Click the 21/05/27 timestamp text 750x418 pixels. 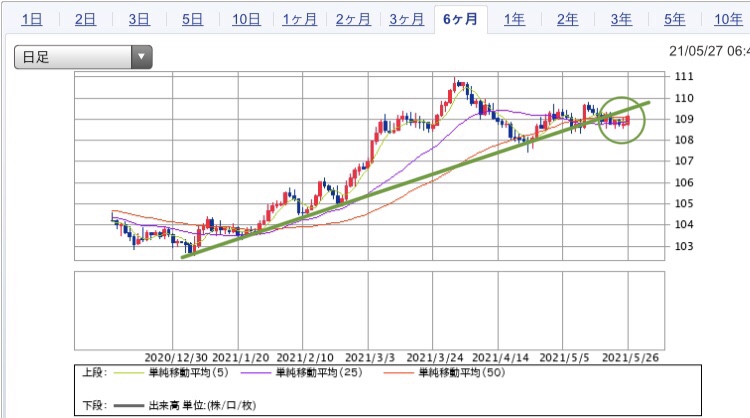709,51
